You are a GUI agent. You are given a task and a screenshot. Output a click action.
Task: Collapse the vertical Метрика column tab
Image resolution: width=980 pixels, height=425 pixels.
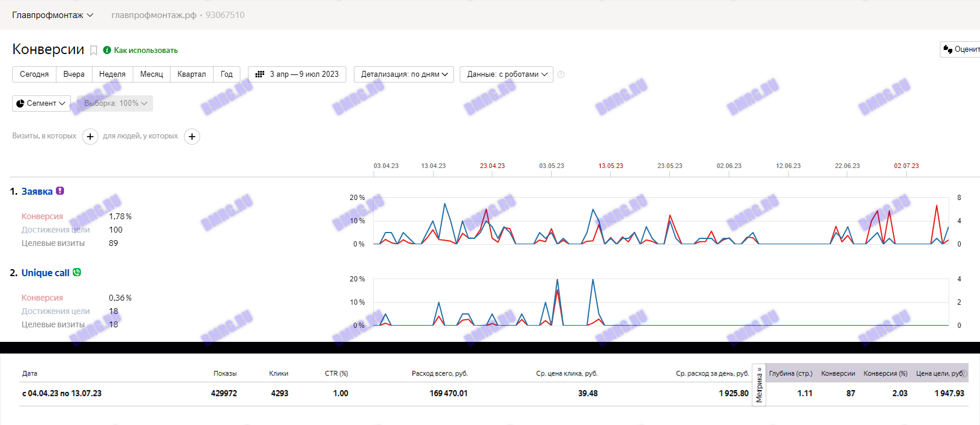[x=759, y=385]
